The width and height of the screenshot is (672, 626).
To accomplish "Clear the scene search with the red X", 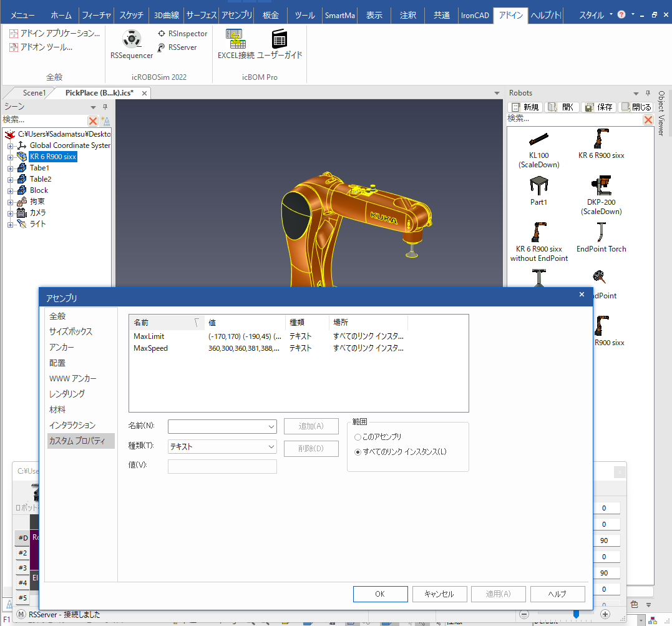I will 93,120.
